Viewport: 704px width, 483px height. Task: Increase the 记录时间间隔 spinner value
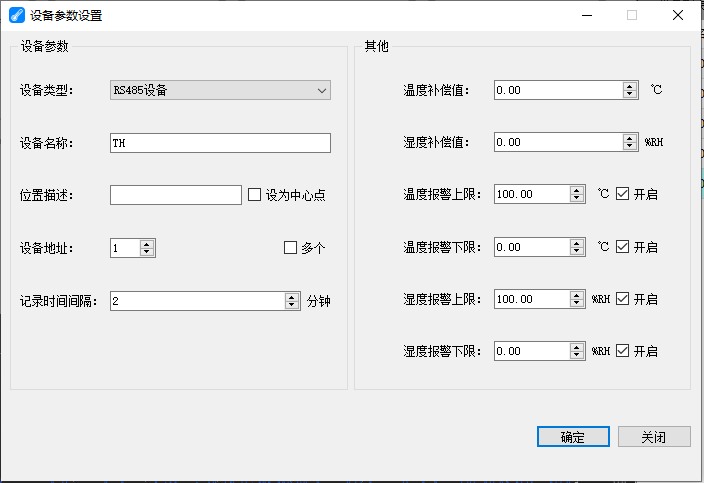(292, 297)
